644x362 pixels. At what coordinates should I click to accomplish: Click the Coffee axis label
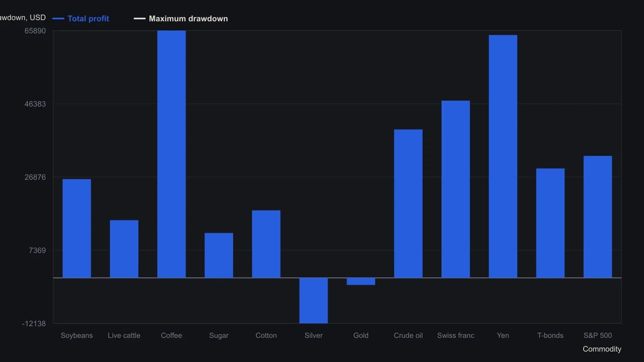coord(171,335)
